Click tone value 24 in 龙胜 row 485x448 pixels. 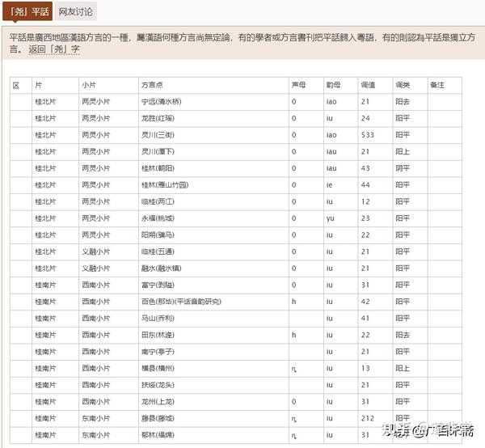(365, 119)
